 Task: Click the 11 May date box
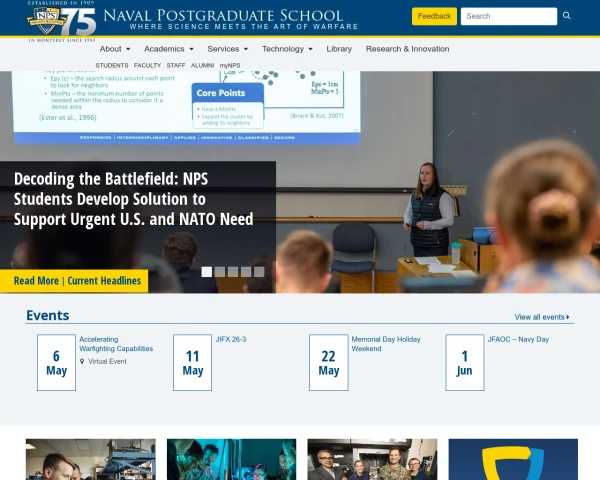tap(192, 362)
